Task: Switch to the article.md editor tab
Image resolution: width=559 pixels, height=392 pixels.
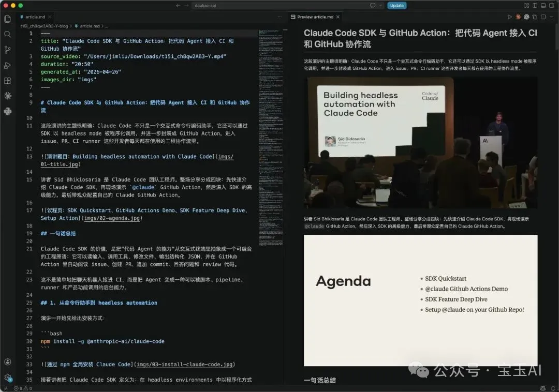Action: (35, 17)
